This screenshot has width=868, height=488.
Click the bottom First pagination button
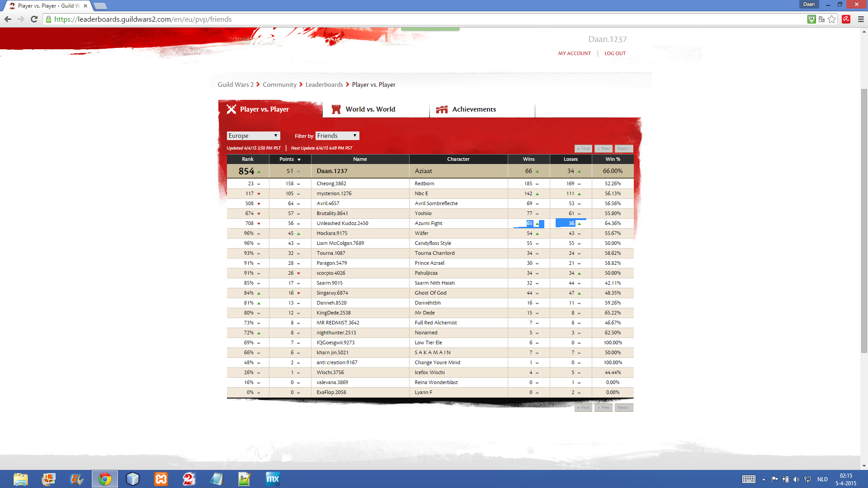[x=583, y=408]
